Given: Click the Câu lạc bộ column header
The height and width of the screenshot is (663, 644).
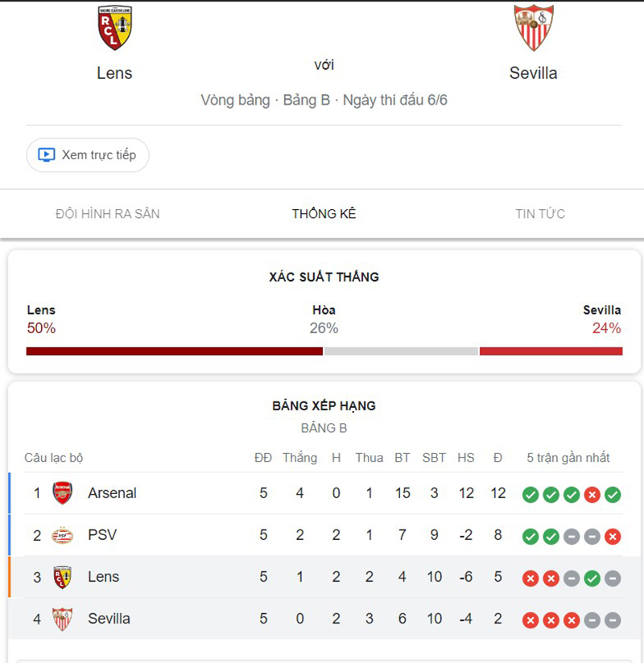Looking at the screenshot, I should click(53, 457).
